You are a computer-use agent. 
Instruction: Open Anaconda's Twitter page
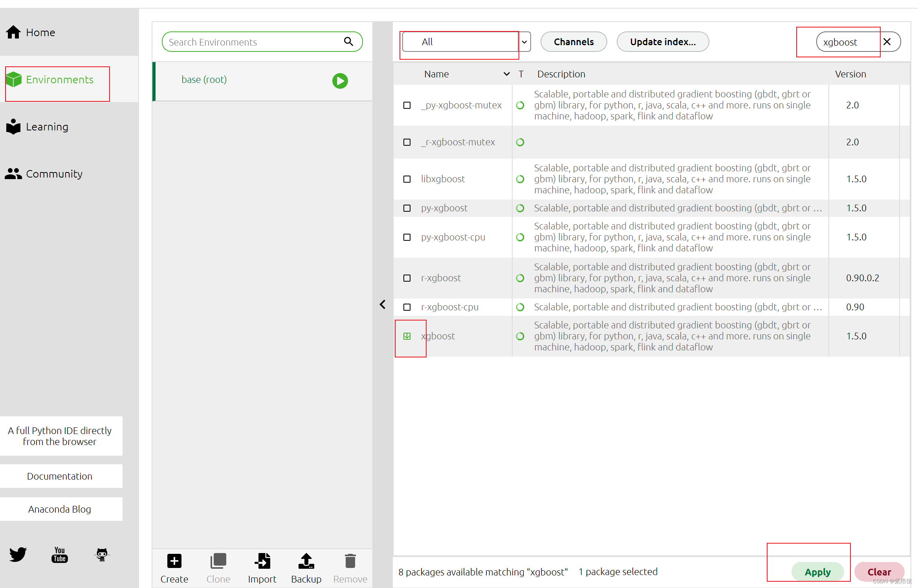pyautogui.click(x=18, y=555)
